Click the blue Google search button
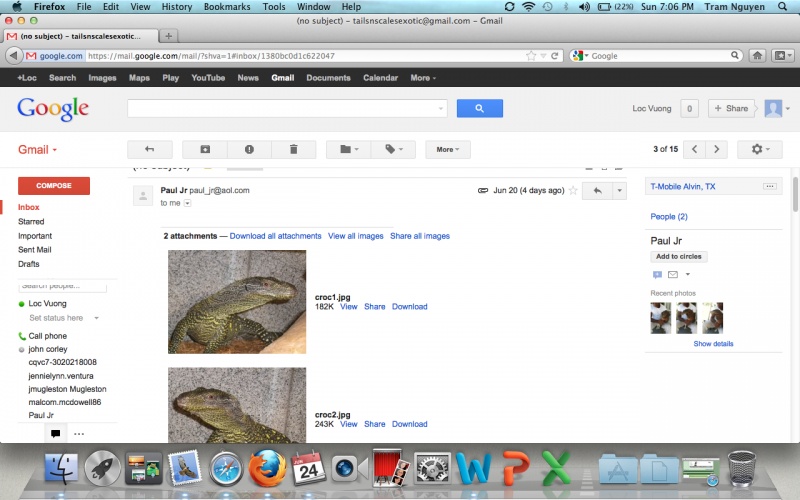Viewport: 800px width, 500px height. click(480, 108)
